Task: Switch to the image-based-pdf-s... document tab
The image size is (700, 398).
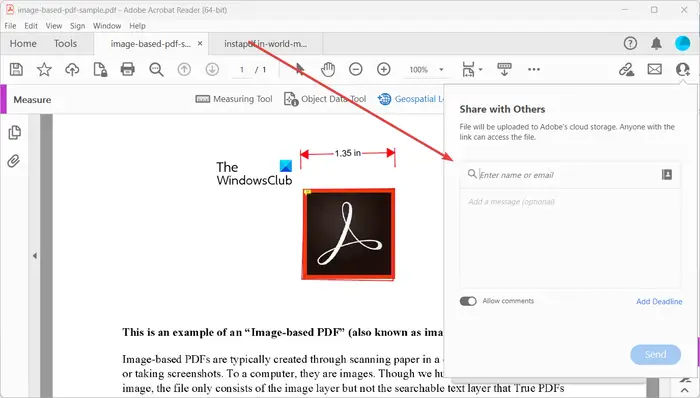Action: (150, 44)
